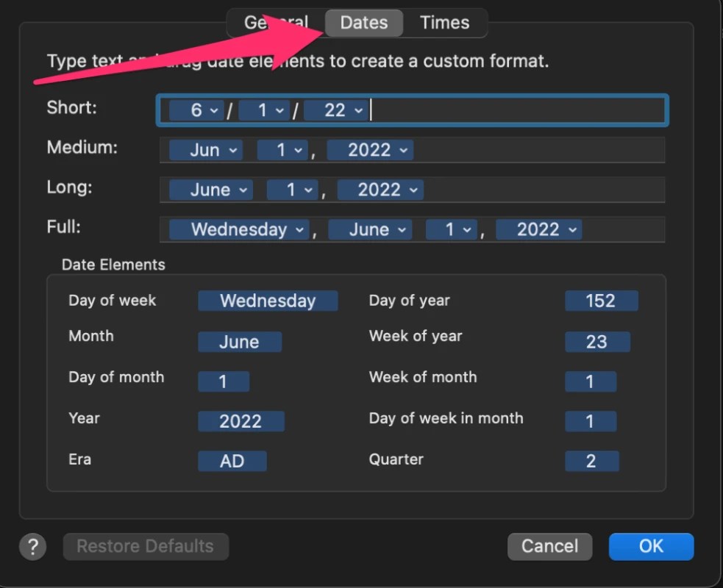Switch to the Times tab
The height and width of the screenshot is (588, 723).
point(444,23)
